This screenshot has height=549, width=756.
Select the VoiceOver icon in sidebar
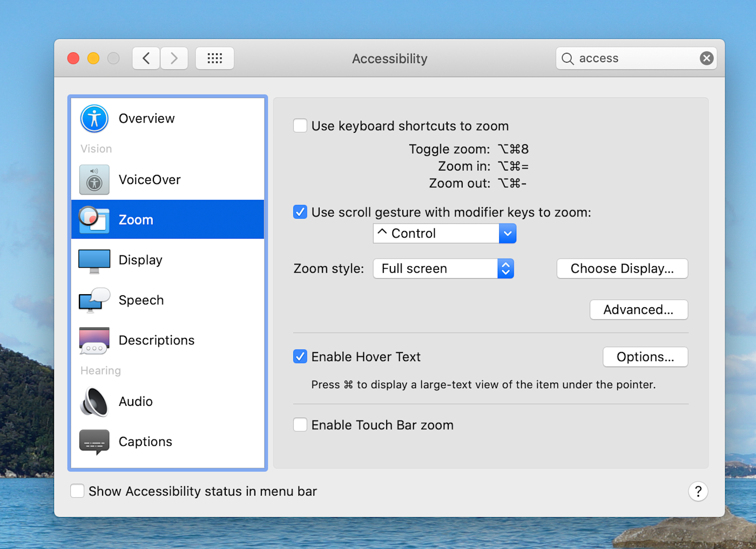(x=94, y=180)
